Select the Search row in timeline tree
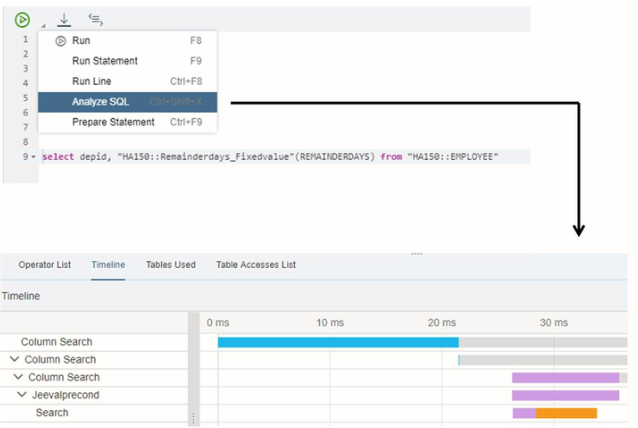Screen dimensions: 638x428 point(52,412)
